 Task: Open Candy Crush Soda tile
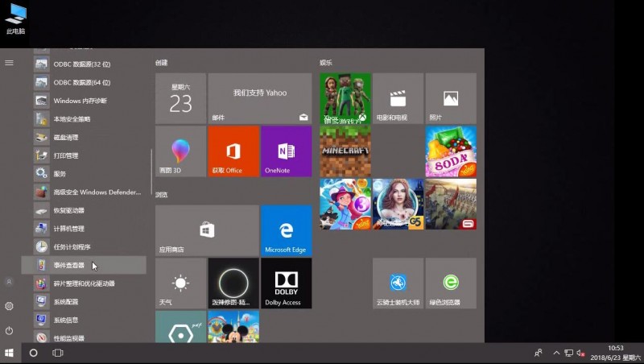coord(451,151)
